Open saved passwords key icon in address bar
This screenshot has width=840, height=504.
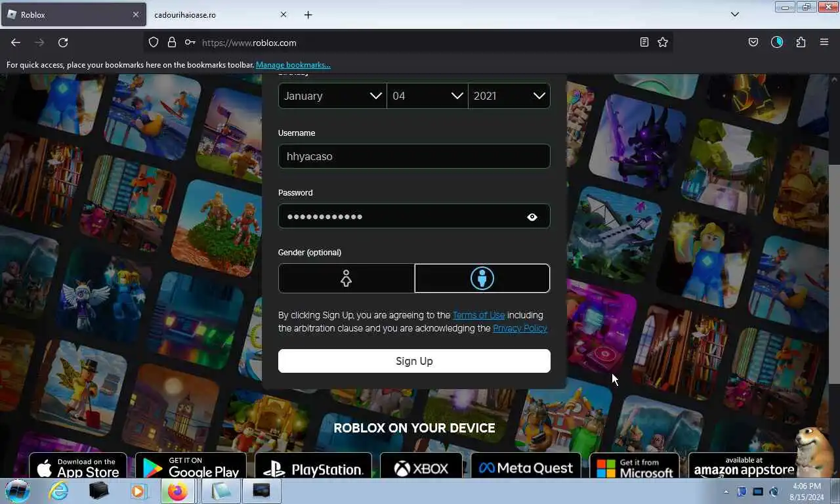coord(190,42)
